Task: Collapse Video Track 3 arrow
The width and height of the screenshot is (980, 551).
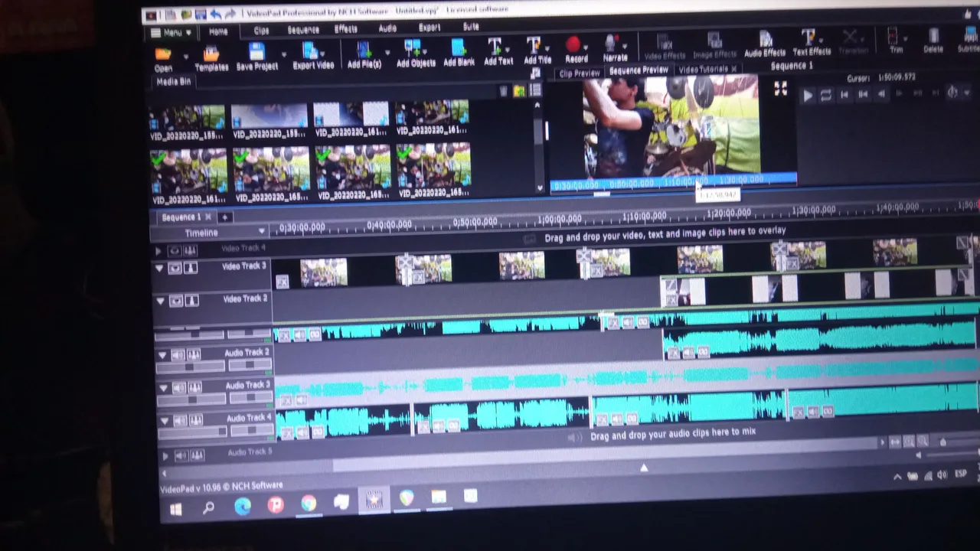Action: pyautogui.click(x=159, y=268)
